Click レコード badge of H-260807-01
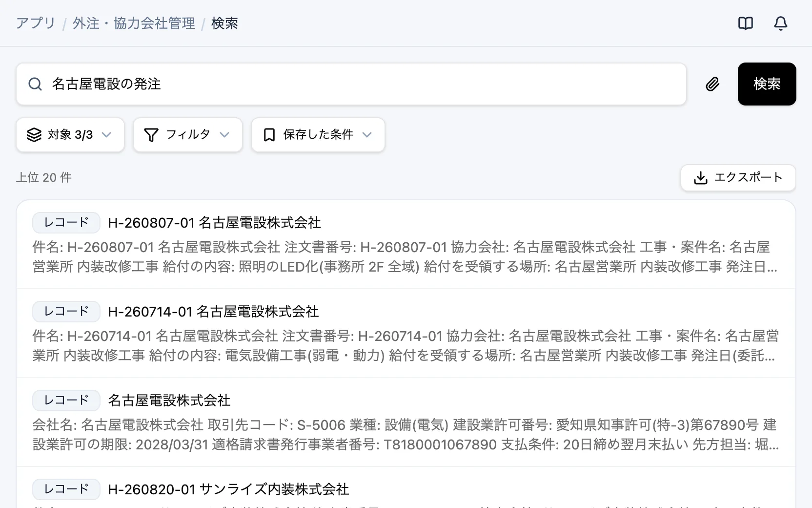 [66, 223]
